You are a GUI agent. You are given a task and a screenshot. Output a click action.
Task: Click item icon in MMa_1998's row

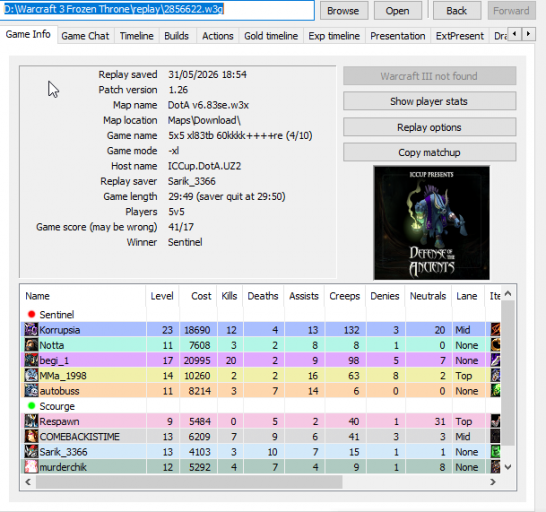[495, 375]
